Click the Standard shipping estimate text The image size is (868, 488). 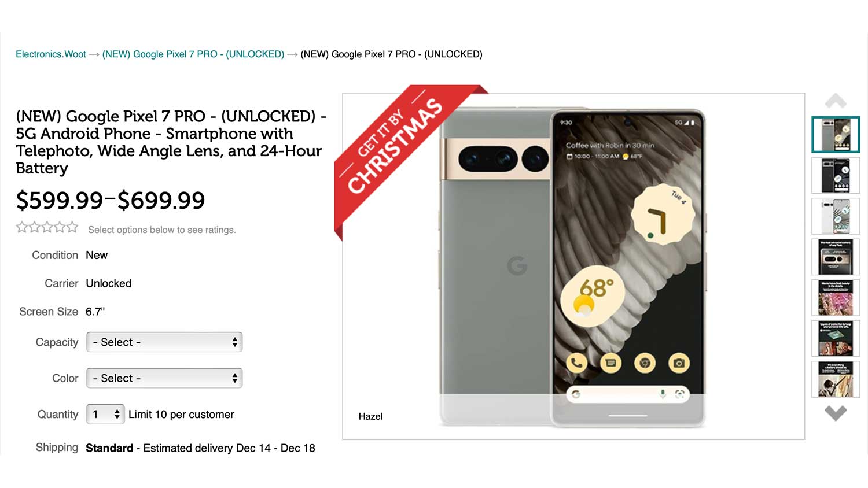(x=200, y=448)
